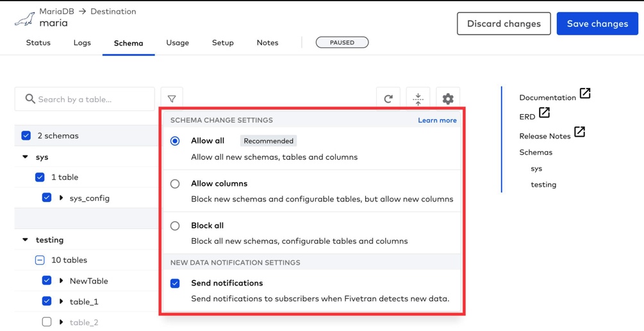The height and width of the screenshot is (331, 644).
Task: Click the Schemas sidebar heading
Action: [536, 152]
